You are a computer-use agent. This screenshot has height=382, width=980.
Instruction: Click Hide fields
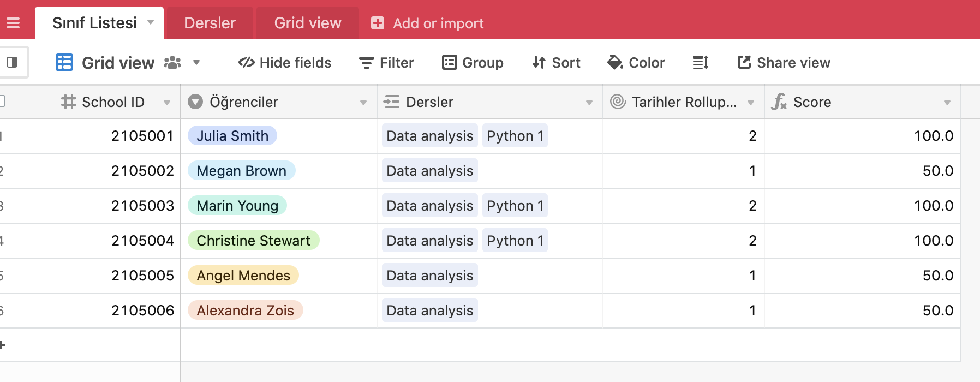(285, 63)
